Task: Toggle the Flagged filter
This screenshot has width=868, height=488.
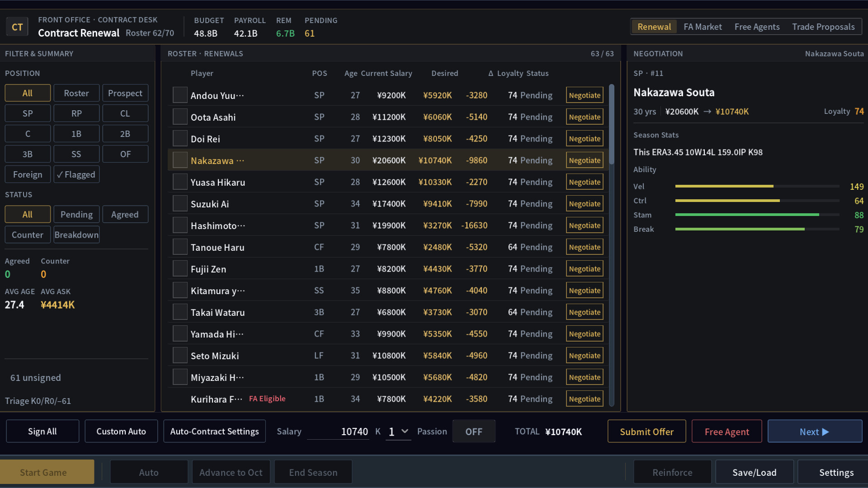Action: (76, 174)
